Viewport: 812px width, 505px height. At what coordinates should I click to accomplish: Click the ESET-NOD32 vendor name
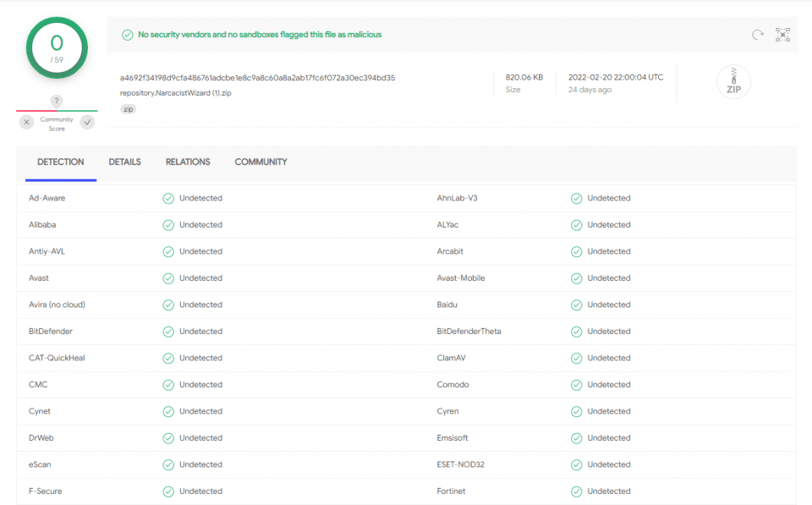461,464
